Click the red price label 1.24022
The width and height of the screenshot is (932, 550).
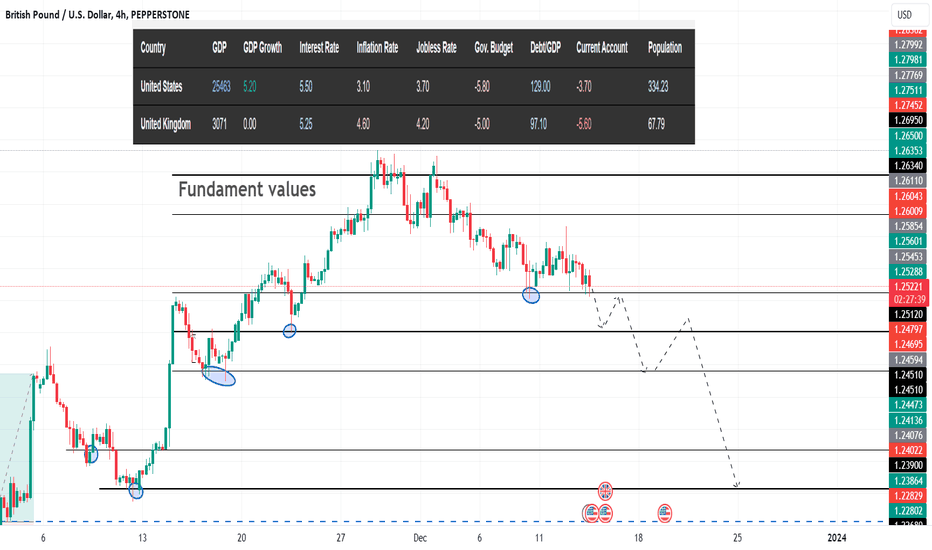tap(908, 450)
